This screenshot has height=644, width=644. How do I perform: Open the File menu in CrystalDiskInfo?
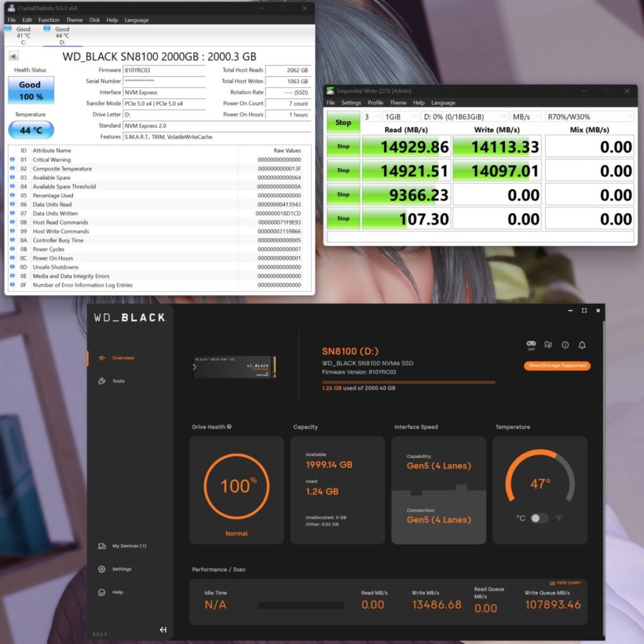[x=11, y=19]
